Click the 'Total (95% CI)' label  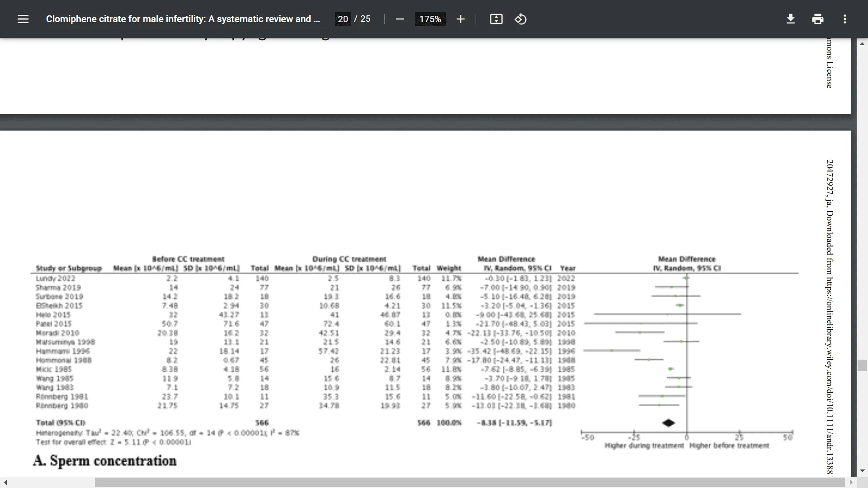click(x=60, y=423)
